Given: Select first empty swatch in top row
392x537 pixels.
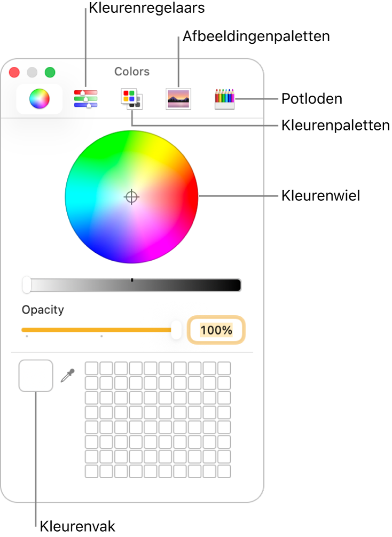Looking at the screenshot, I should (x=92, y=368).
